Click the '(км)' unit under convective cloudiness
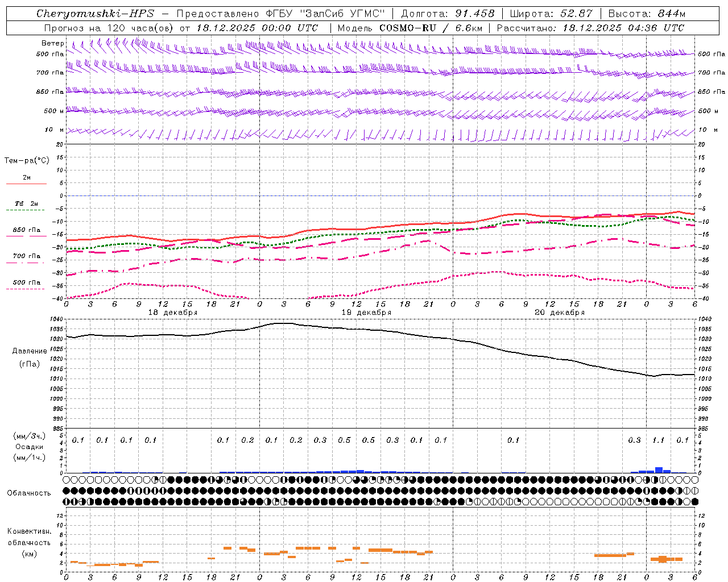Viewport: 728px width, 582px height. 30,554
